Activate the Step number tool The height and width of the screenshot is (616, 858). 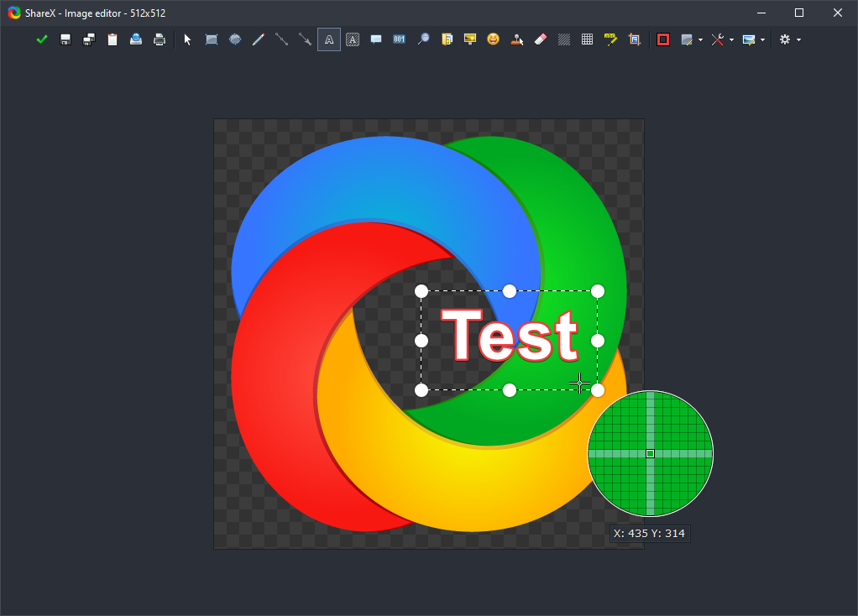pyautogui.click(x=400, y=39)
